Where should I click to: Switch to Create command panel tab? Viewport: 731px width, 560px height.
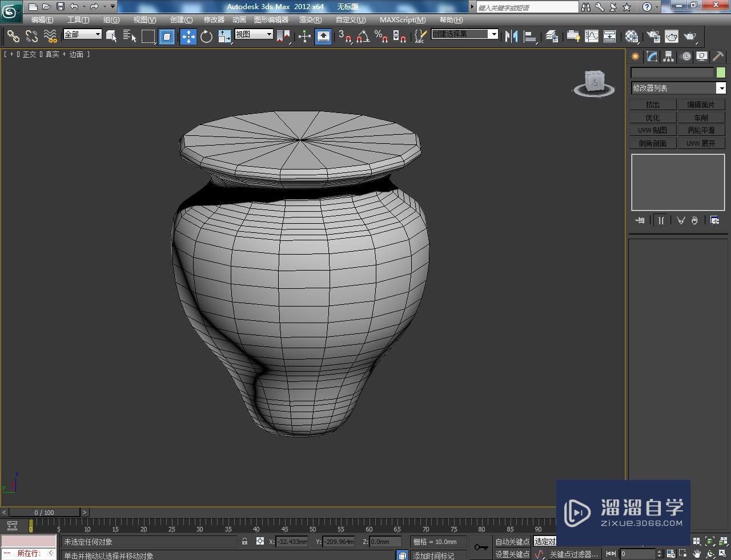[635, 57]
